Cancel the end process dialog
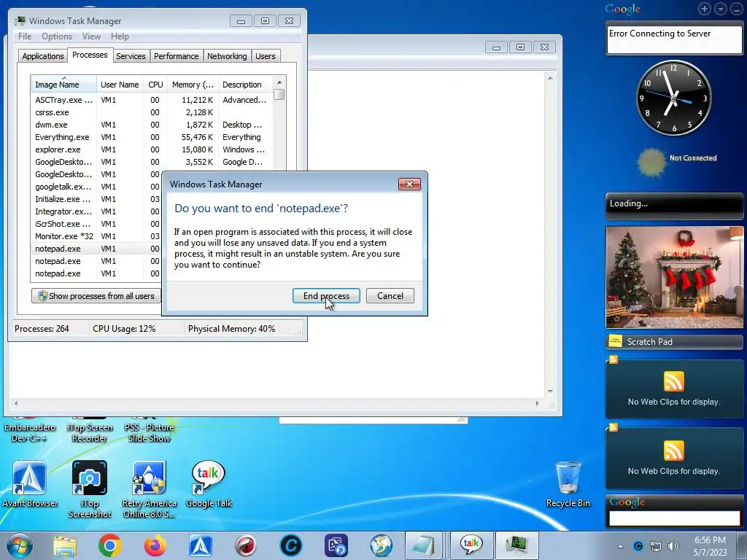The width and height of the screenshot is (747, 560). coord(390,296)
